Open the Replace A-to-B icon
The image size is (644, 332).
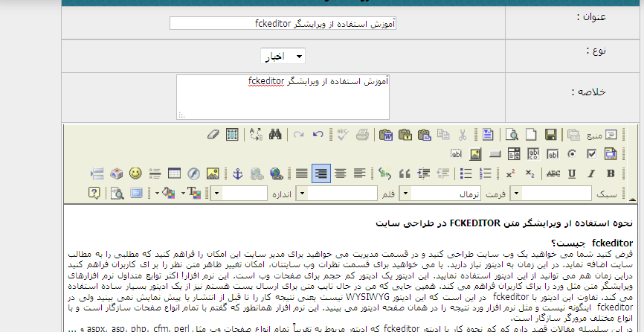pyautogui.click(x=256, y=134)
